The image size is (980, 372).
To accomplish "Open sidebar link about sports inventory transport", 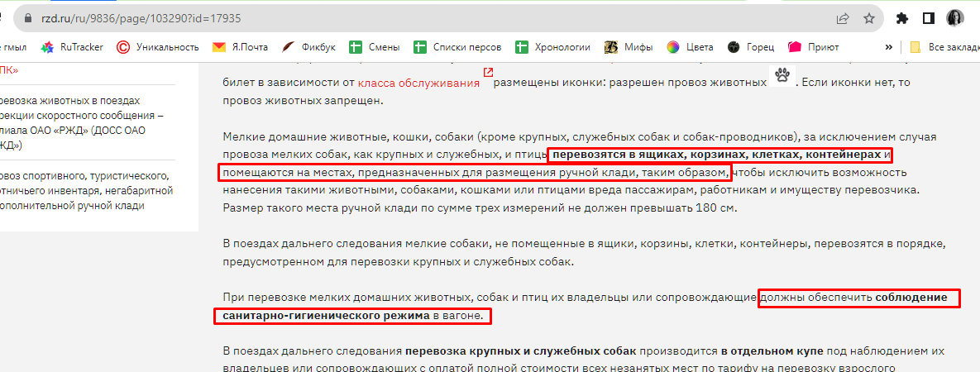I will (x=88, y=190).
